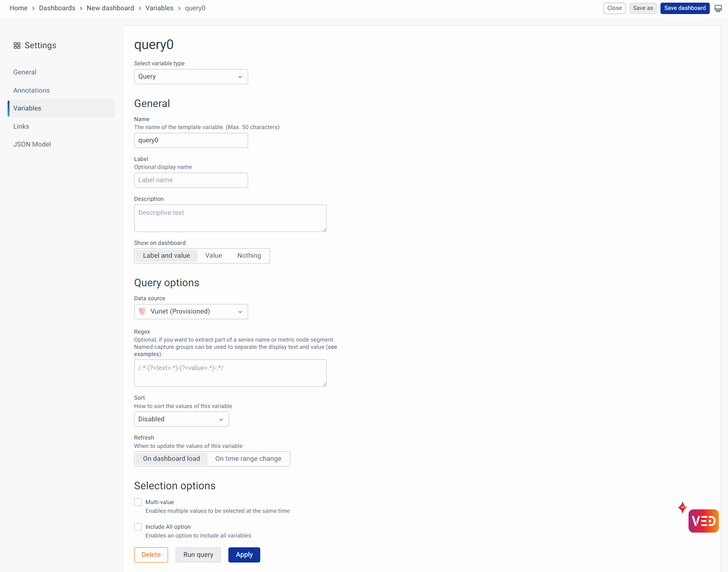This screenshot has height=572, width=728.
Task: Choose Value display option
Action: coord(214,256)
